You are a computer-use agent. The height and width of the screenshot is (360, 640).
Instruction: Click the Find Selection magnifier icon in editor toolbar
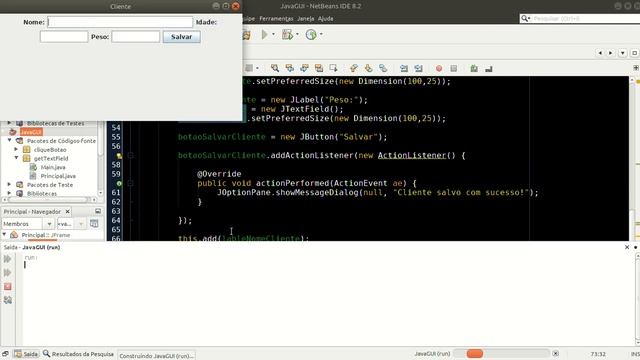(275, 68)
